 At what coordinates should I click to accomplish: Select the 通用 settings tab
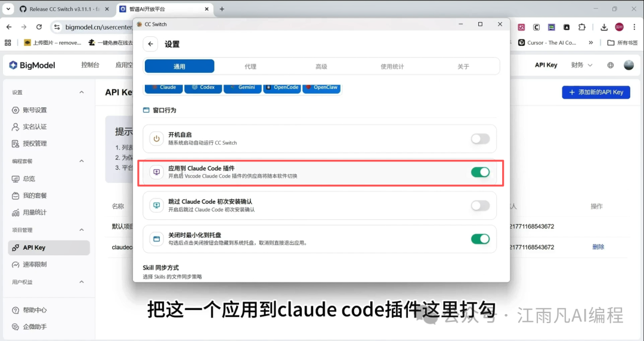[x=179, y=66]
